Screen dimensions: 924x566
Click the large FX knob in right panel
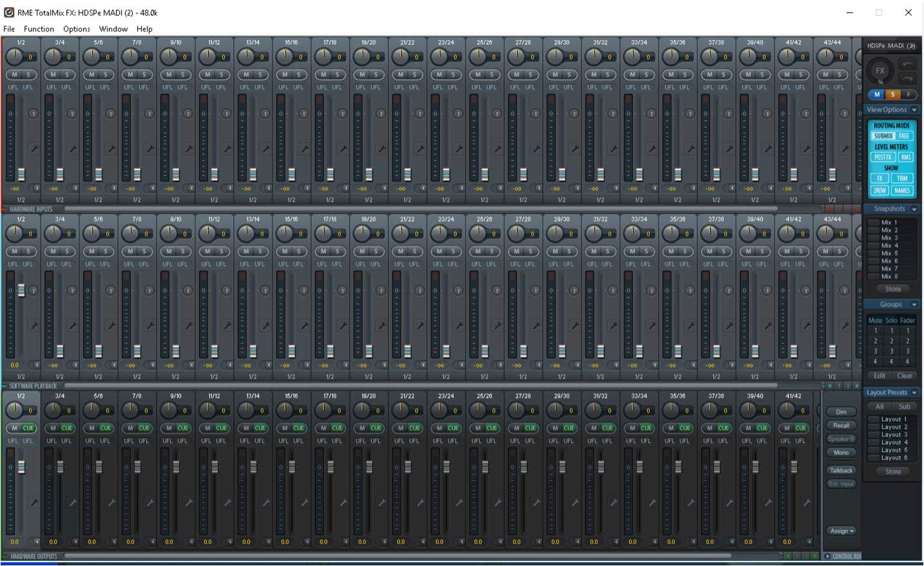pos(880,71)
